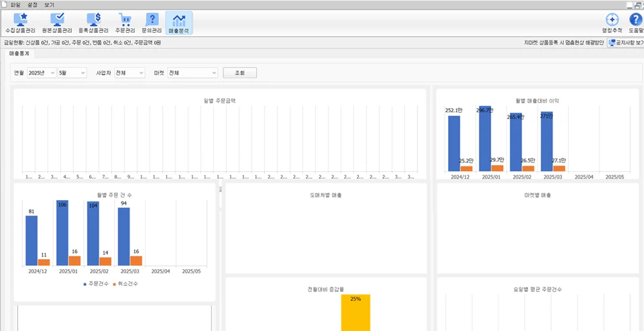Open 수집상품관리 from the toolbar
Image resolution: width=644 pixels, height=331 pixels.
point(21,23)
